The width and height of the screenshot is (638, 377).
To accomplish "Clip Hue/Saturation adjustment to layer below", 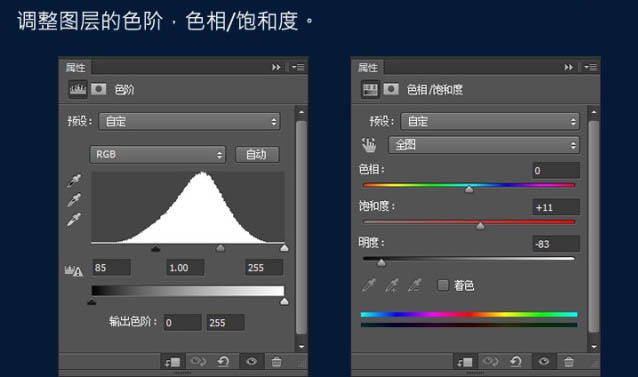I will [x=465, y=362].
